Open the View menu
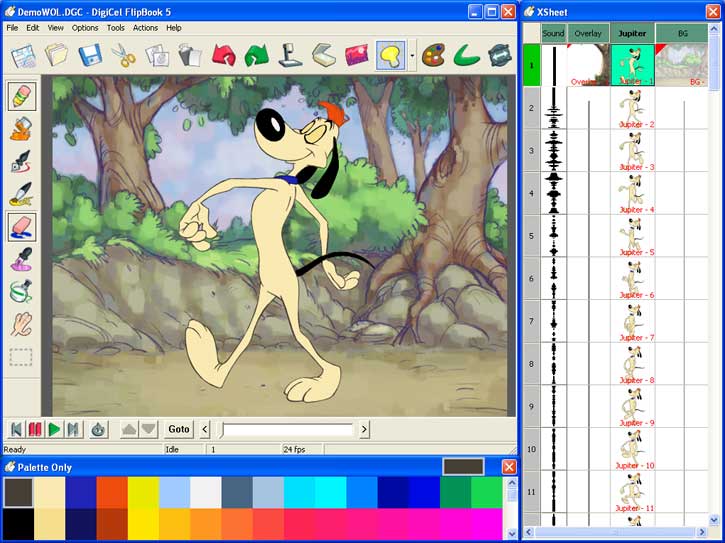 [x=55, y=28]
